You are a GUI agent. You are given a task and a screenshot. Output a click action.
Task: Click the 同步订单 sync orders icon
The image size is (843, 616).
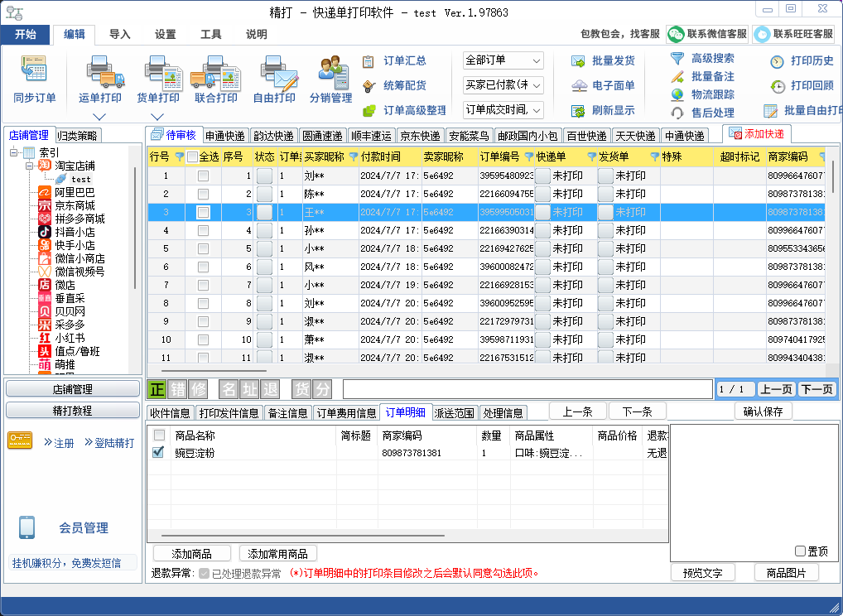(x=35, y=72)
